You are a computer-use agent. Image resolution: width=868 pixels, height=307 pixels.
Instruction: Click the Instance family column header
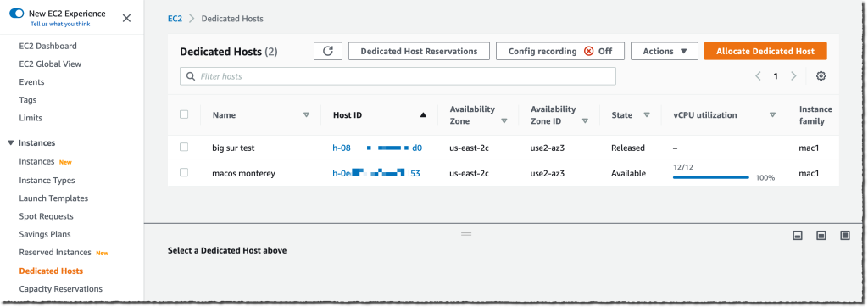(815, 115)
